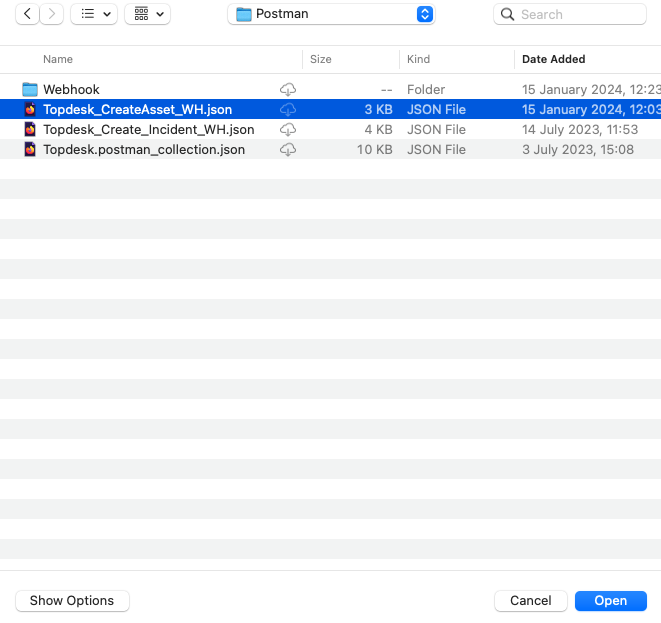Click the 14 July 2023, 11:53 date
Image resolution: width=661 pixels, height=623 pixels.
coord(580,129)
